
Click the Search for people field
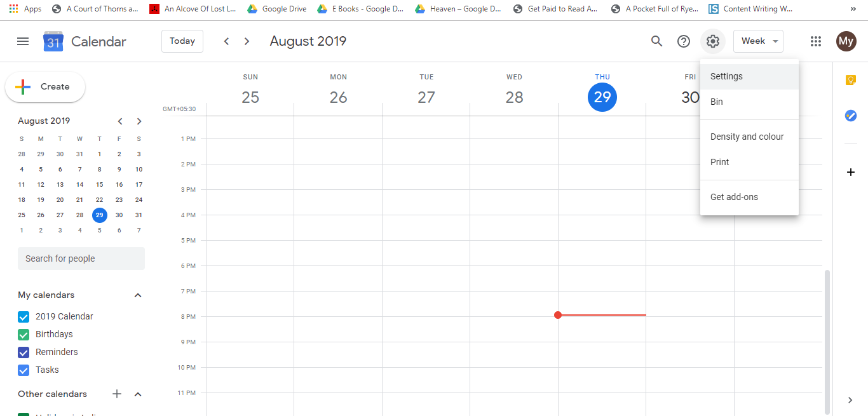tap(81, 258)
